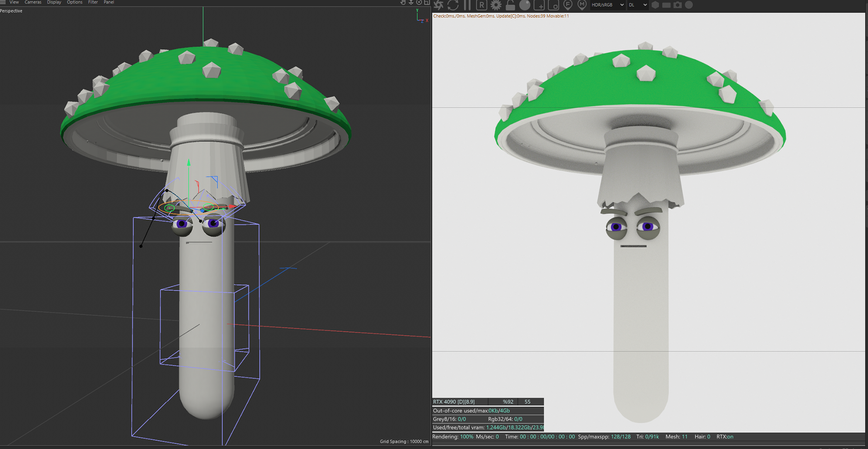Open the Cameras menu
This screenshot has height=449, width=868.
(33, 2)
